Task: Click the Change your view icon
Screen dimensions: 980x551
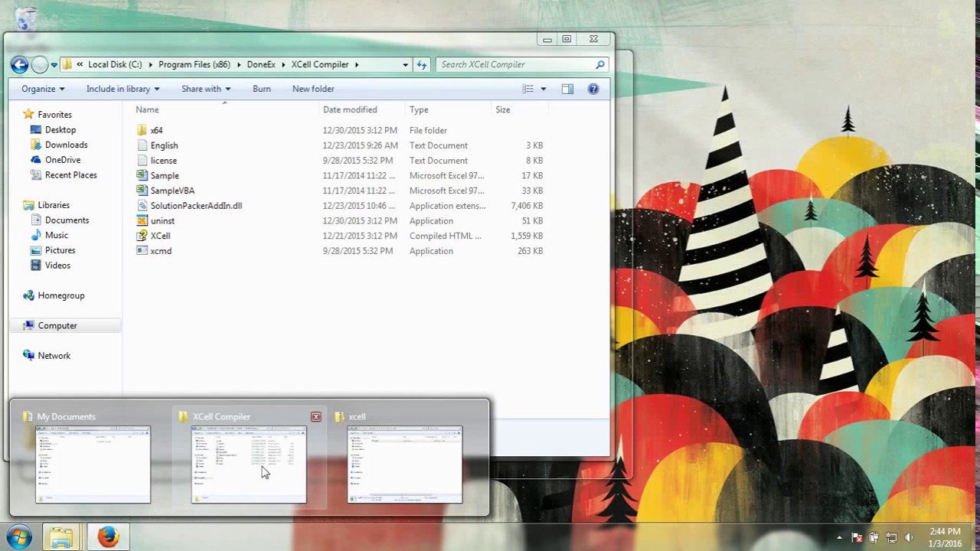Action: coord(528,89)
